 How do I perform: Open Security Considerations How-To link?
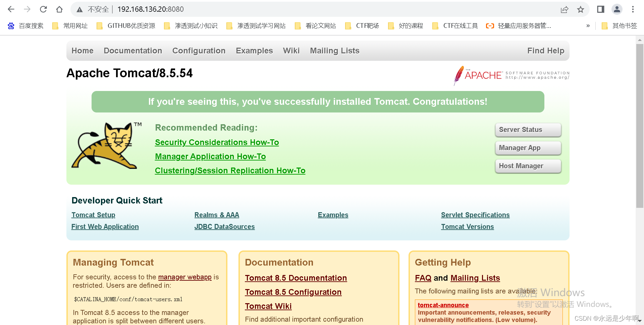coord(217,142)
